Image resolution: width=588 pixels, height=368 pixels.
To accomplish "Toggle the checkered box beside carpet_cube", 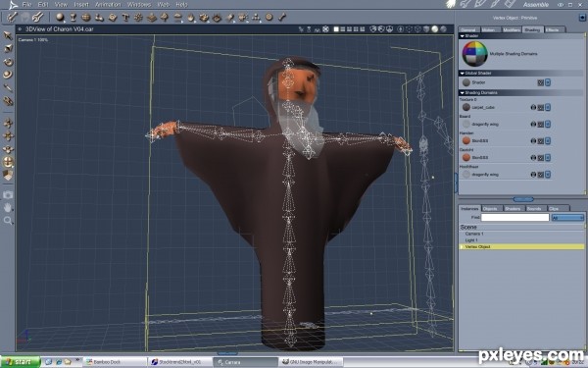I will 540,107.
